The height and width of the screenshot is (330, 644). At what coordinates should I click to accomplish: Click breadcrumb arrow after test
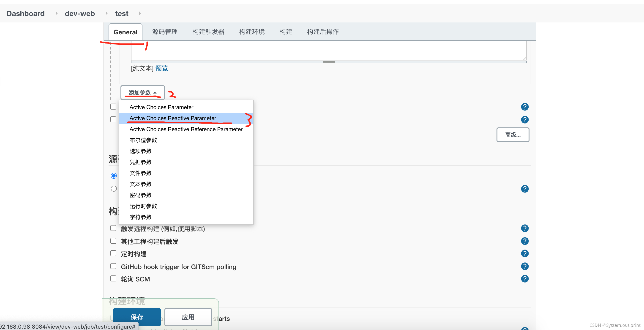140,13
